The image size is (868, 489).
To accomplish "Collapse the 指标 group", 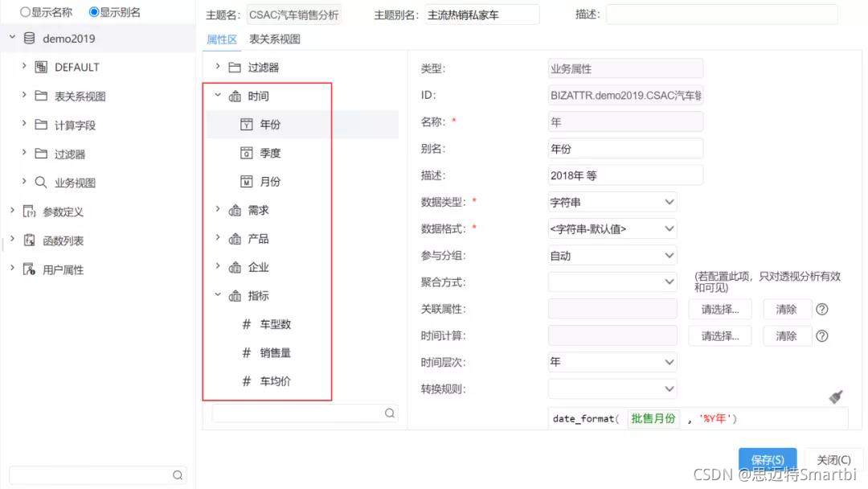I will click(217, 295).
